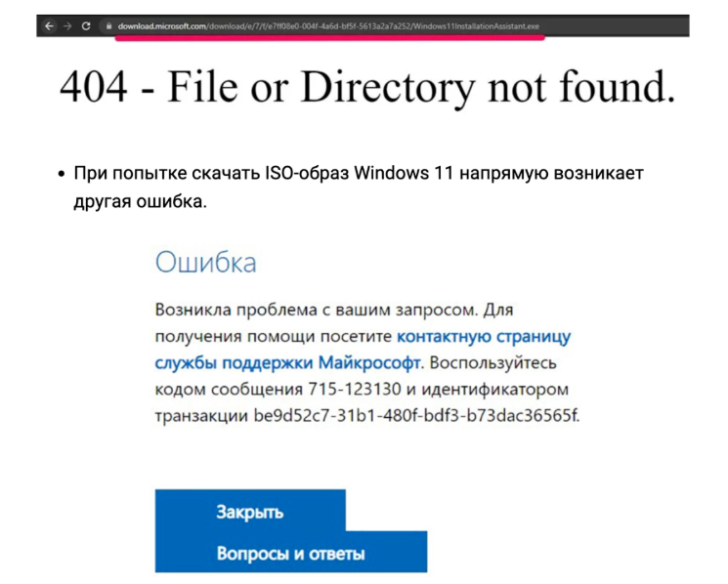Click the blue 'Ошибка' heading

coord(205,262)
